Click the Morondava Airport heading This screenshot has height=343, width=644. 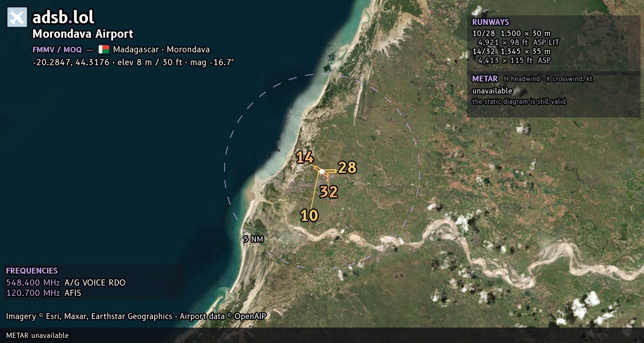[x=83, y=34]
